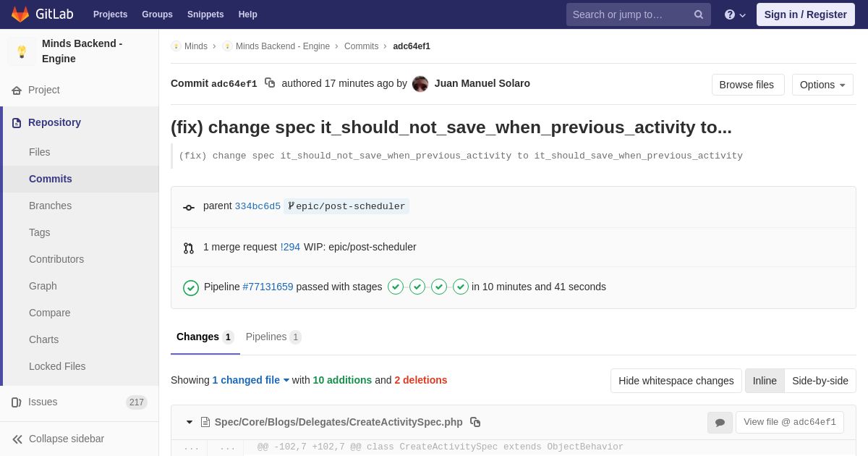Image resolution: width=868 pixels, height=456 pixels.
Task: Toggle comments on the CreateActivitySpec.php file
Action: pos(720,423)
